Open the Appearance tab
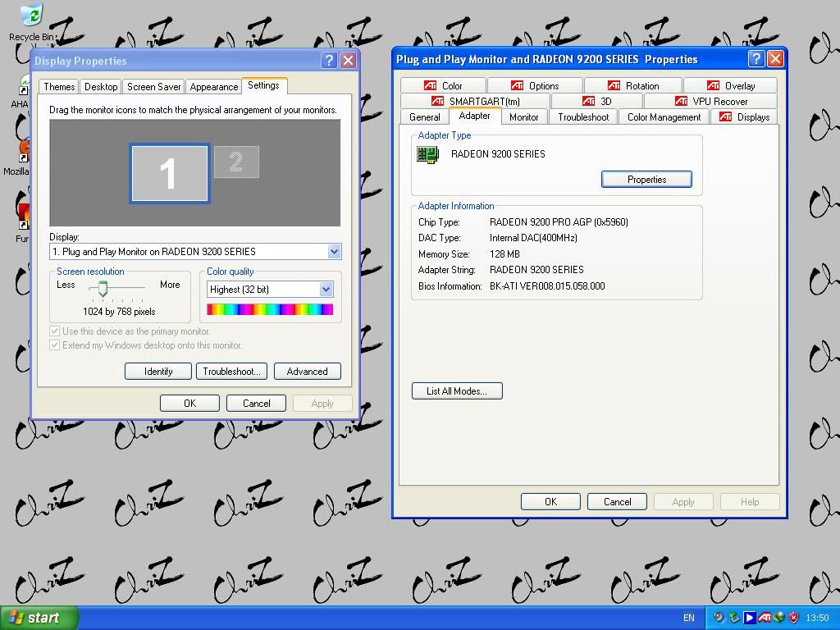Screen dimensions: 840x630 214,87
